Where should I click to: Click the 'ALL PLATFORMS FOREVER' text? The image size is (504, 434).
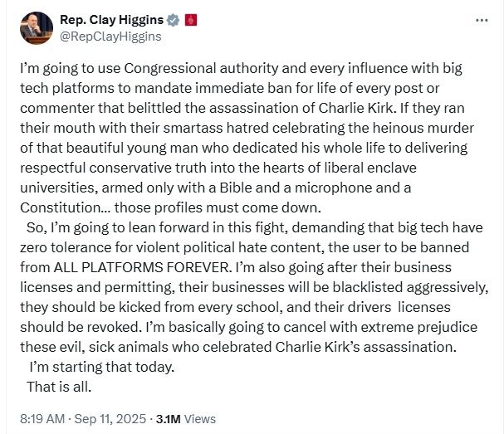(142, 267)
